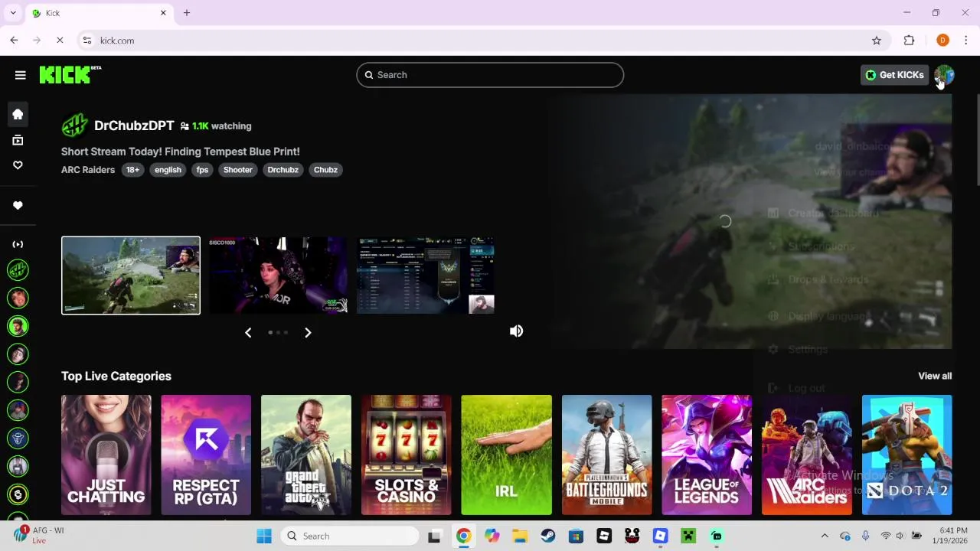The image size is (980, 551).
Task: Open Minecraft from the taskbar
Action: pyautogui.click(x=689, y=536)
